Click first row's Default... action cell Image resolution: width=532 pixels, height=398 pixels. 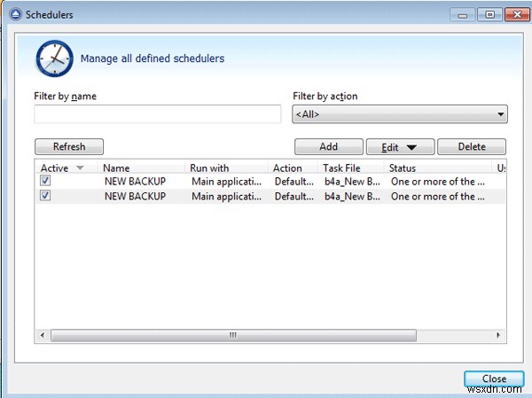click(294, 181)
